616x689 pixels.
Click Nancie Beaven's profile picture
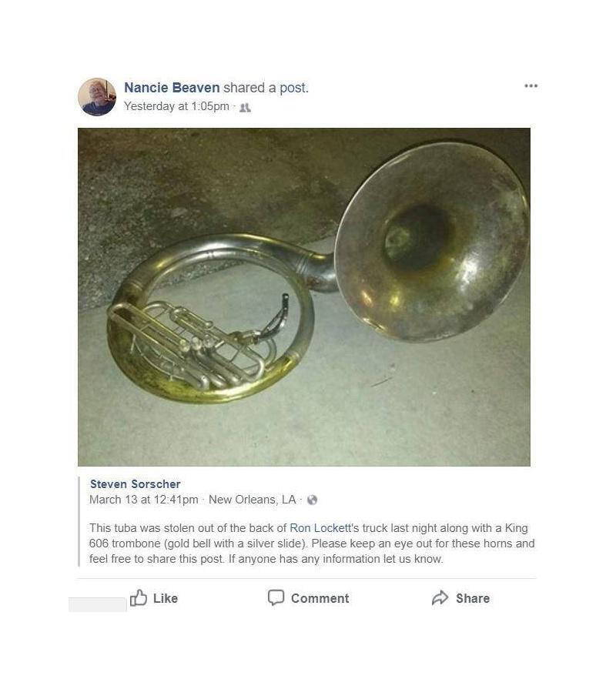(97, 97)
